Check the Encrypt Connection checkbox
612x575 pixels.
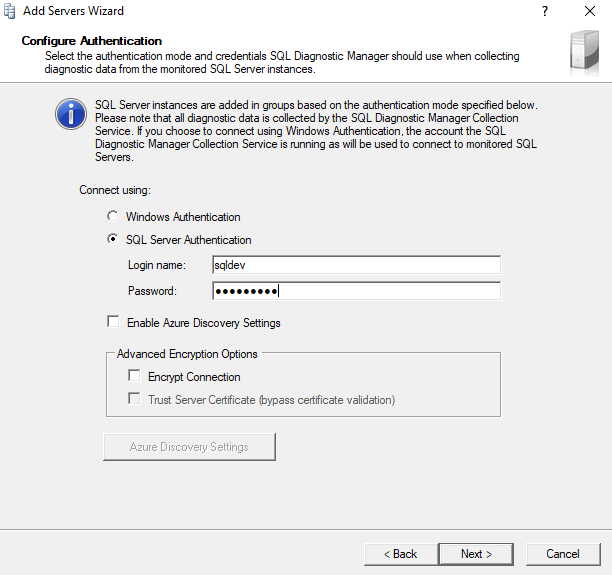(134, 376)
